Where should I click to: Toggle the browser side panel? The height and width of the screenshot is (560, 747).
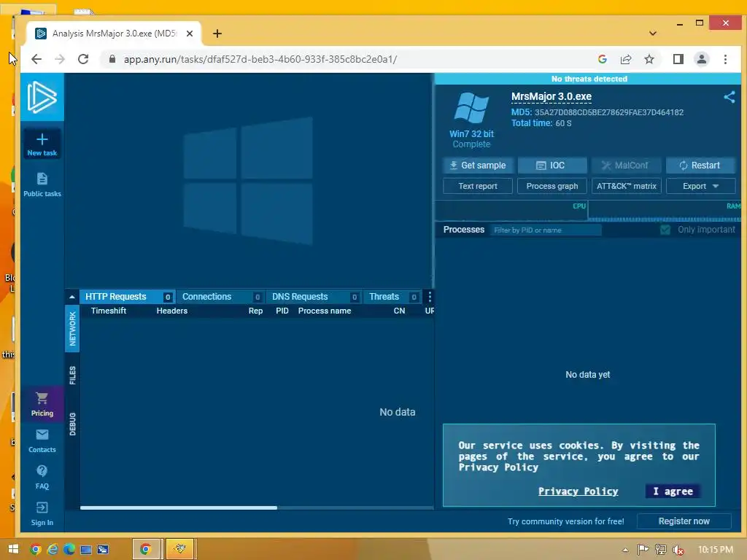point(678,59)
